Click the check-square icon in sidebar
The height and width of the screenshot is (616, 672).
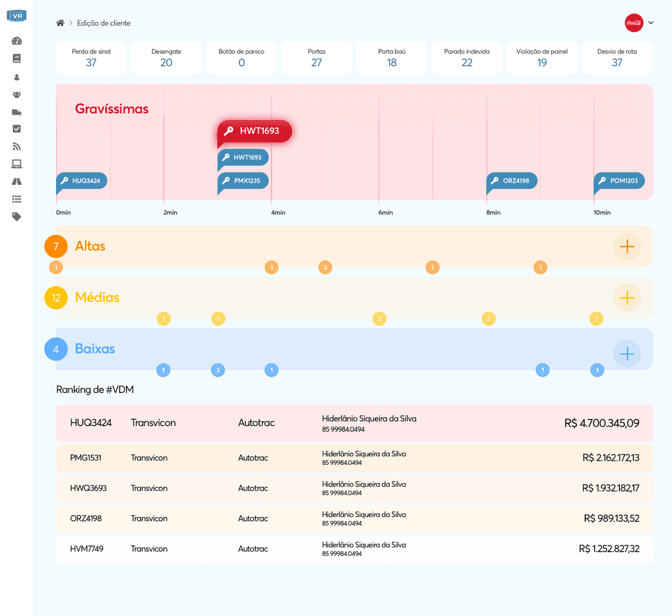17,129
